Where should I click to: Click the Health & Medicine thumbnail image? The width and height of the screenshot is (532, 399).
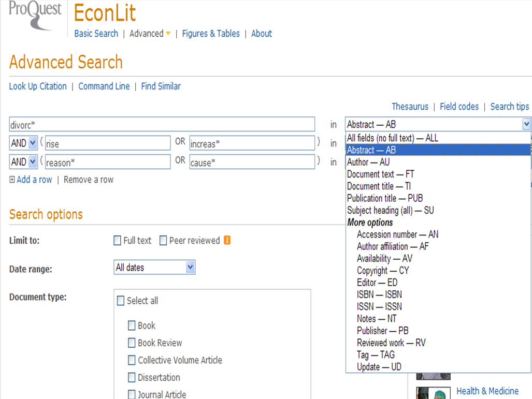coord(433,393)
